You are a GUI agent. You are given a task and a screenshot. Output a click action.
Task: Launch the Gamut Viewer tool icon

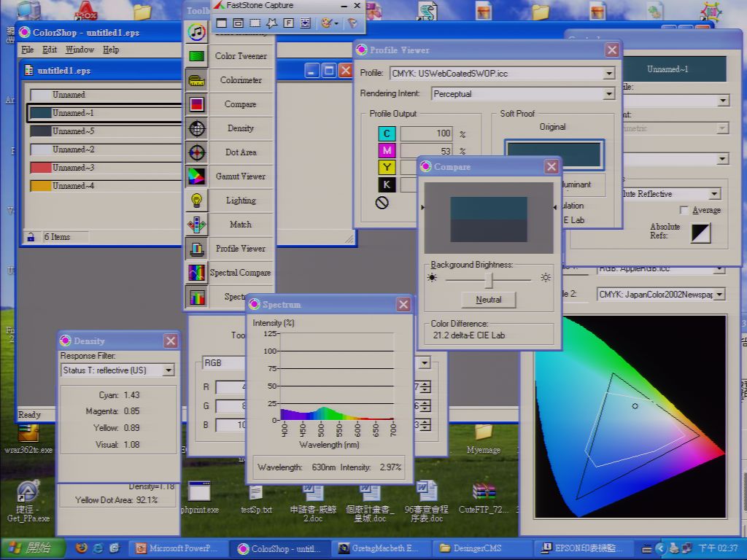pos(197,176)
